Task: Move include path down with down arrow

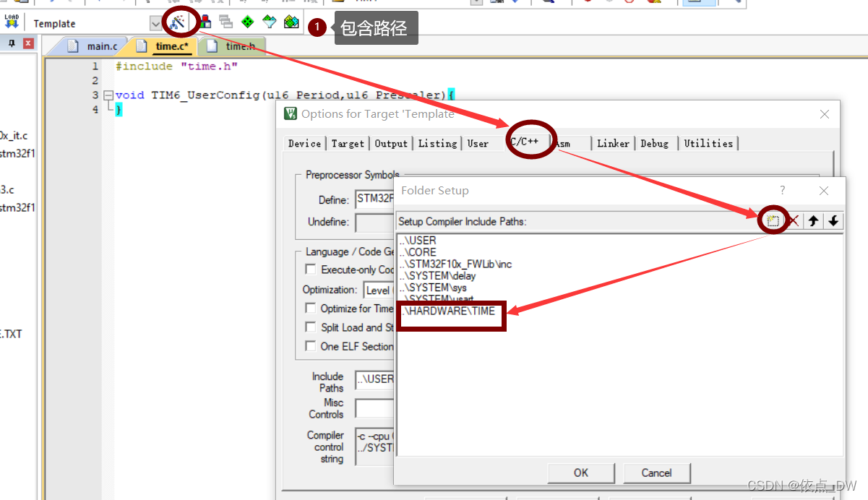Action: coord(833,221)
